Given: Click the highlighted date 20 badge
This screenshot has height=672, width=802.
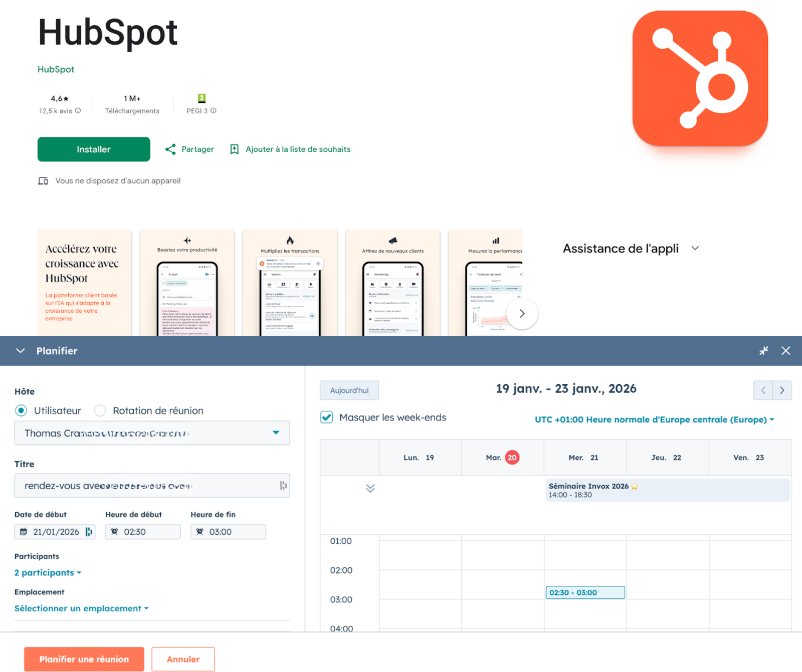Looking at the screenshot, I should click(x=512, y=458).
